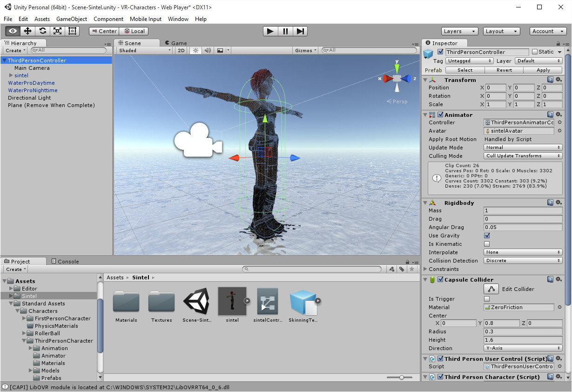
Task: Enable Is Trigger checkbox
Action: (487, 299)
